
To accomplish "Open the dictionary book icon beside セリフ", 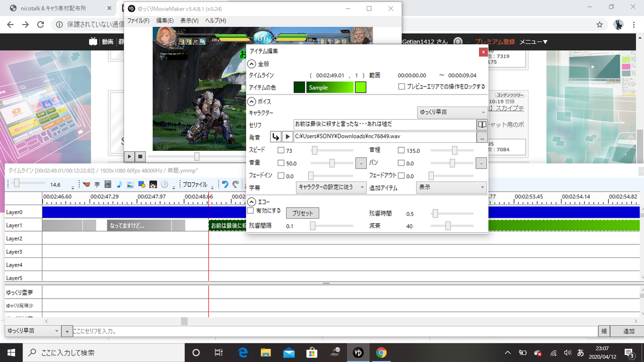I will [481, 124].
